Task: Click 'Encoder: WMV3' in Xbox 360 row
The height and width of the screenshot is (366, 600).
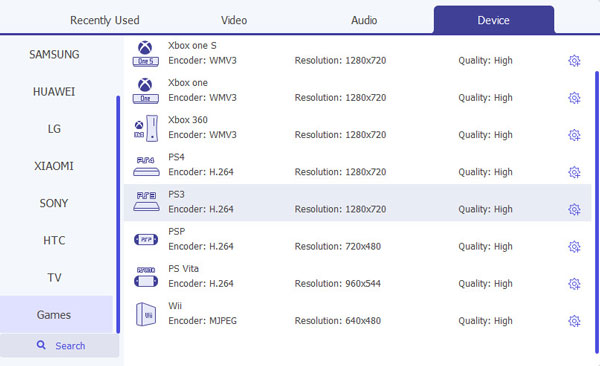Action: click(202, 135)
